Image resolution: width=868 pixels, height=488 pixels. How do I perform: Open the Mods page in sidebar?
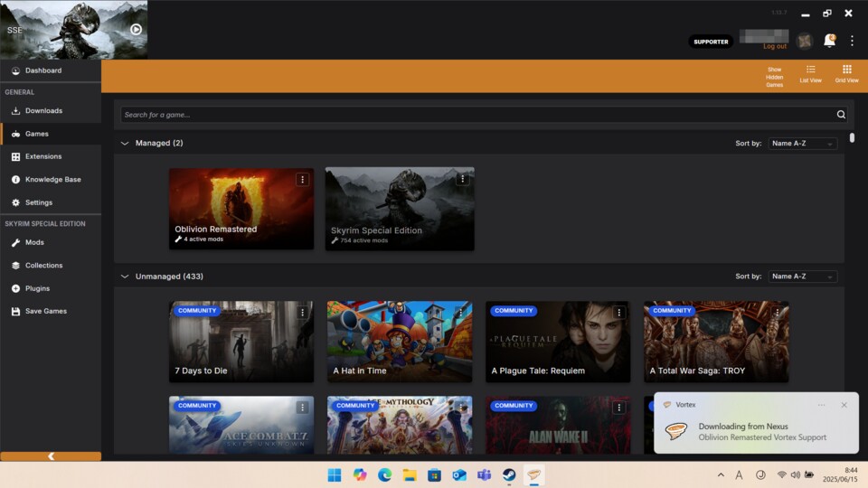click(x=34, y=242)
